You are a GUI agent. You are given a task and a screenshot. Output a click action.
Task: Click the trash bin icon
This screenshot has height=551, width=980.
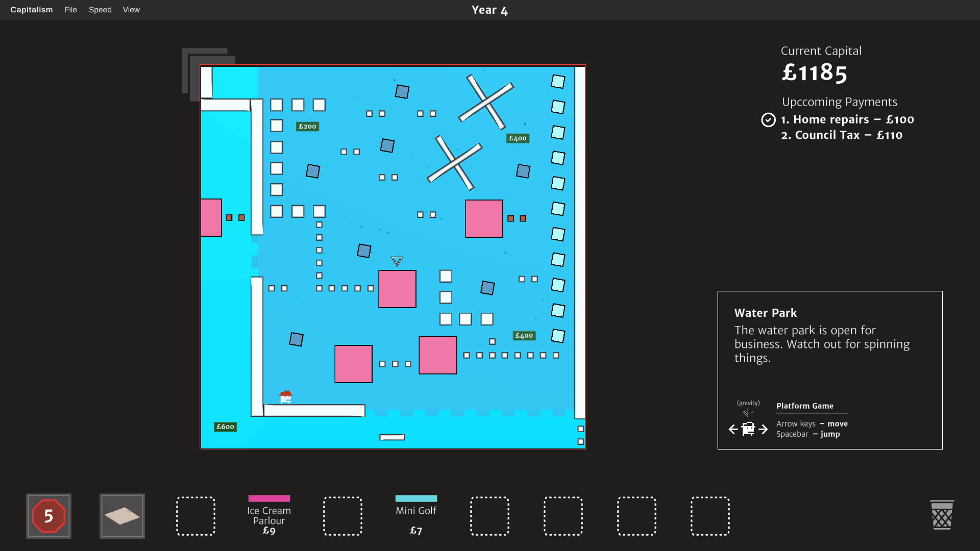pyautogui.click(x=942, y=515)
